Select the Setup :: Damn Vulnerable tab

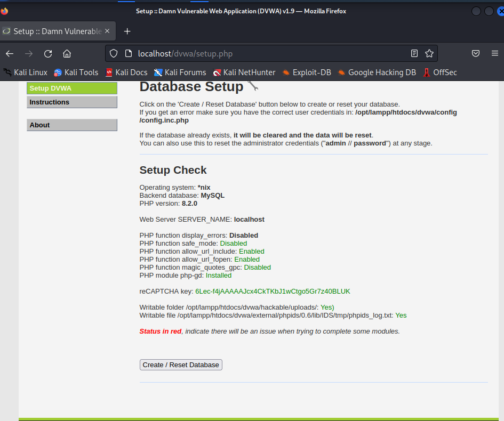point(57,31)
